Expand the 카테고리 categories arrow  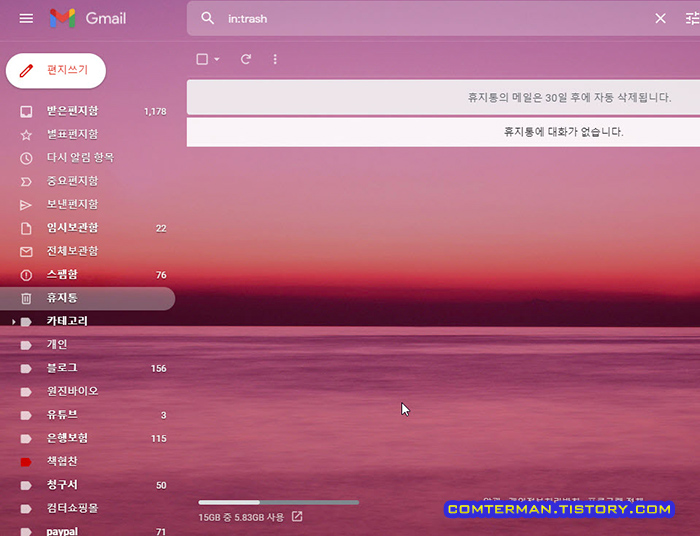(13, 321)
